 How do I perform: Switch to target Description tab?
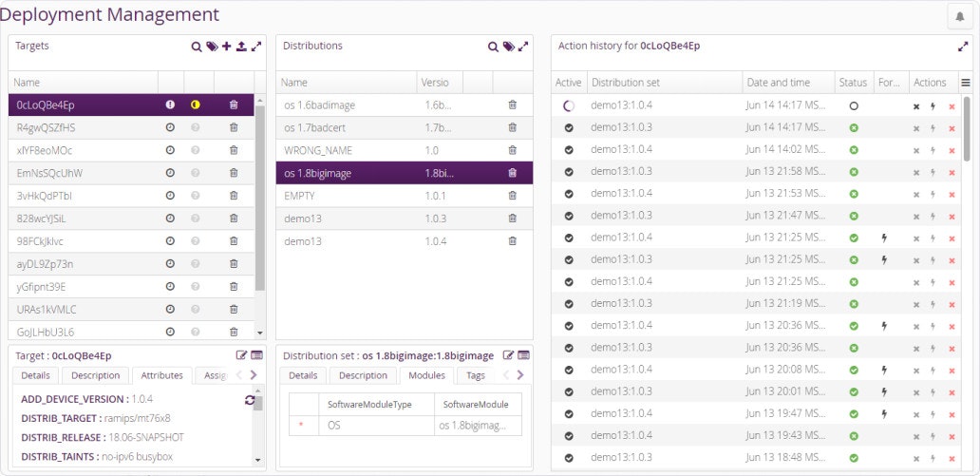[x=95, y=375]
